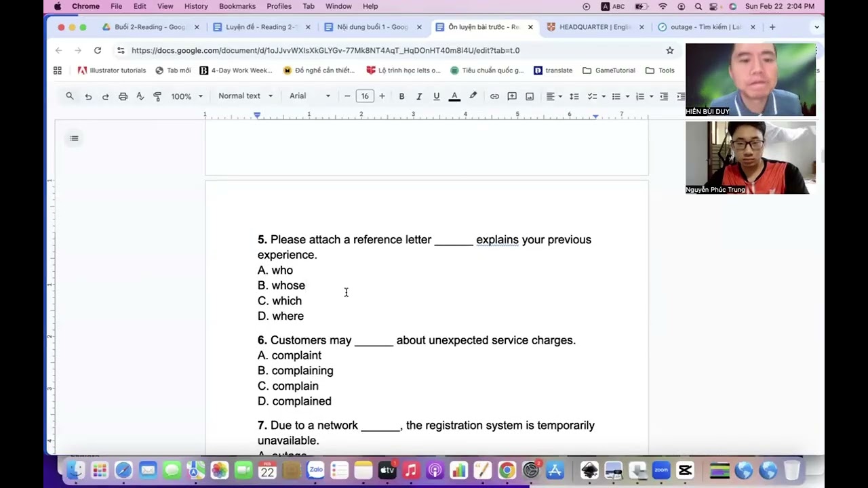The height and width of the screenshot is (488, 868).
Task: Click the browser back arrow
Action: tap(58, 50)
